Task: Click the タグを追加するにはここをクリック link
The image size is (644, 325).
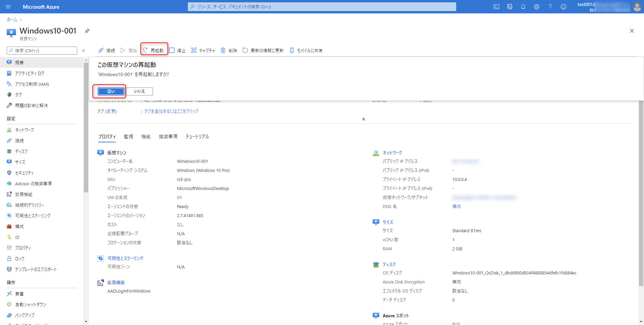Action: 171,111
